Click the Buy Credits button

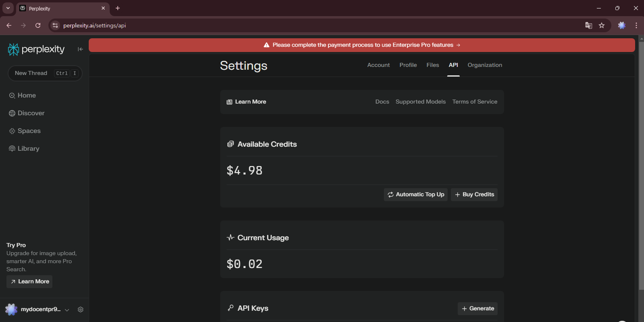tap(474, 195)
